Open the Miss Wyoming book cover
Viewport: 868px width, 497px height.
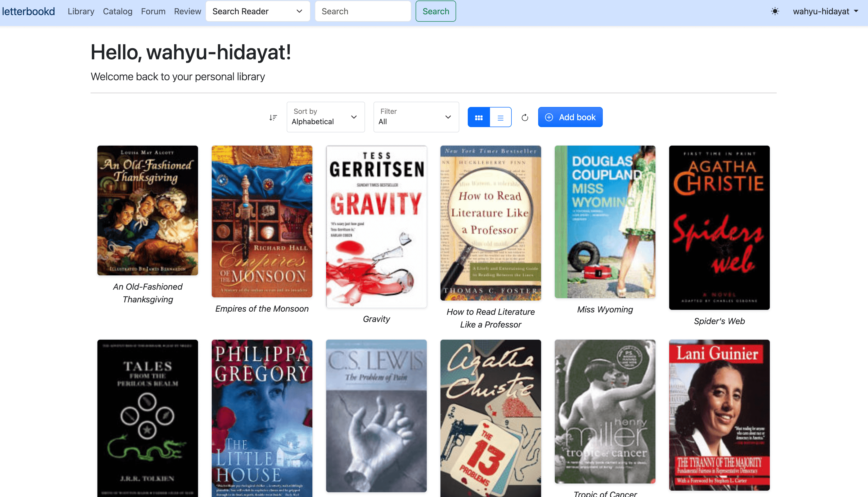pyautogui.click(x=605, y=222)
